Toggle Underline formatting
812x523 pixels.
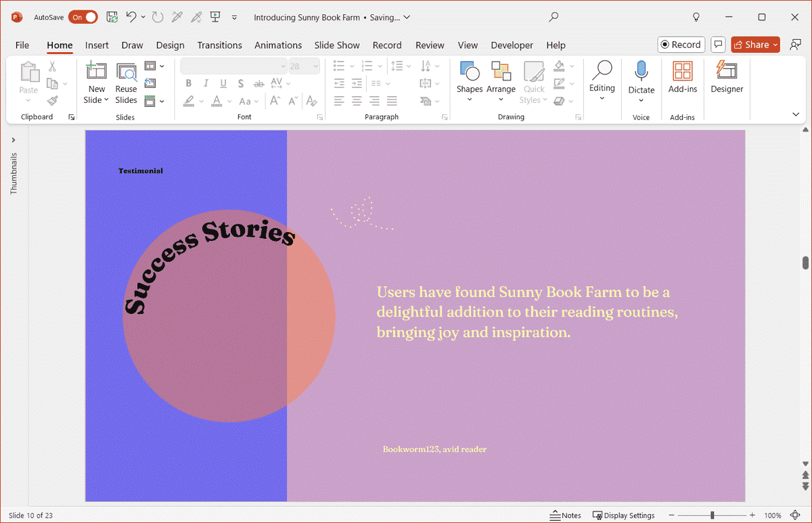[x=223, y=83]
